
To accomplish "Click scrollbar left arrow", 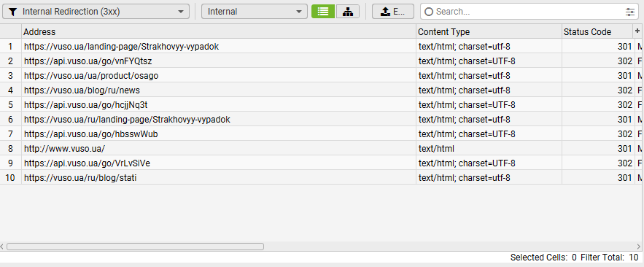I will [2, 247].
